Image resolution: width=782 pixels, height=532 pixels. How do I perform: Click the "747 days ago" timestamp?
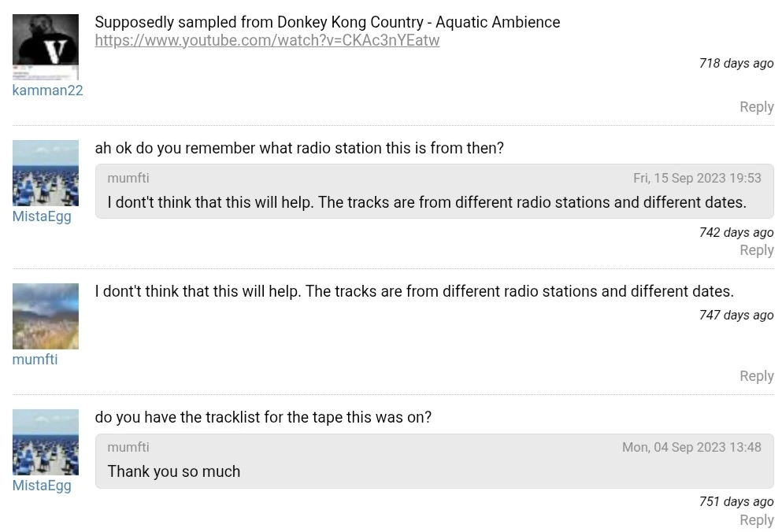[x=736, y=316]
